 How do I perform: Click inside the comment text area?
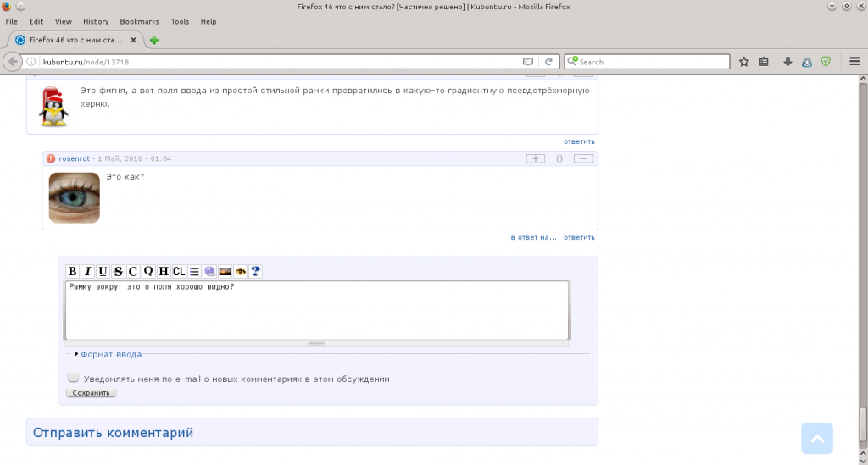[x=317, y=310]
